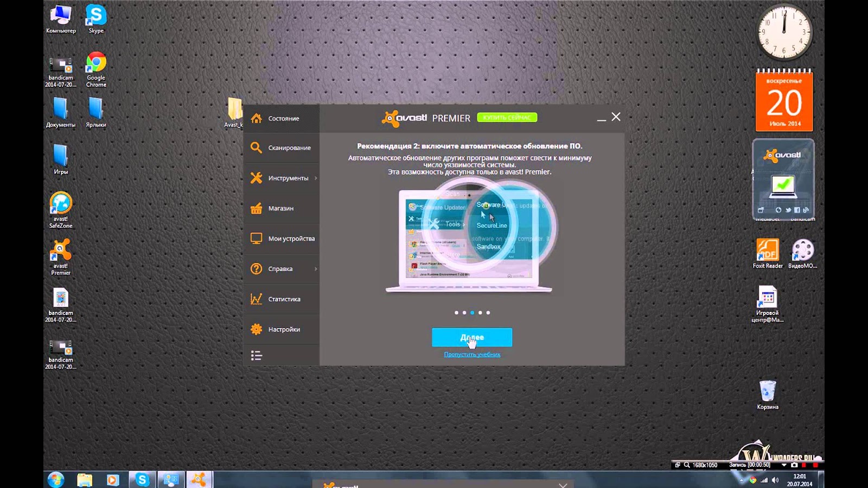
Task: Select the second tutorial page dot
Action: pyautogui.click(x=464, y=313)
